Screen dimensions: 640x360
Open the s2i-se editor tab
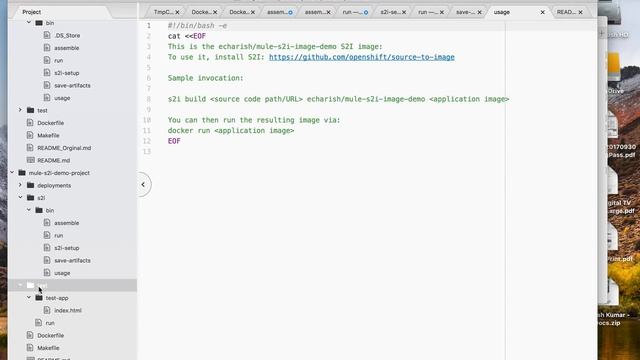[390, 12]
